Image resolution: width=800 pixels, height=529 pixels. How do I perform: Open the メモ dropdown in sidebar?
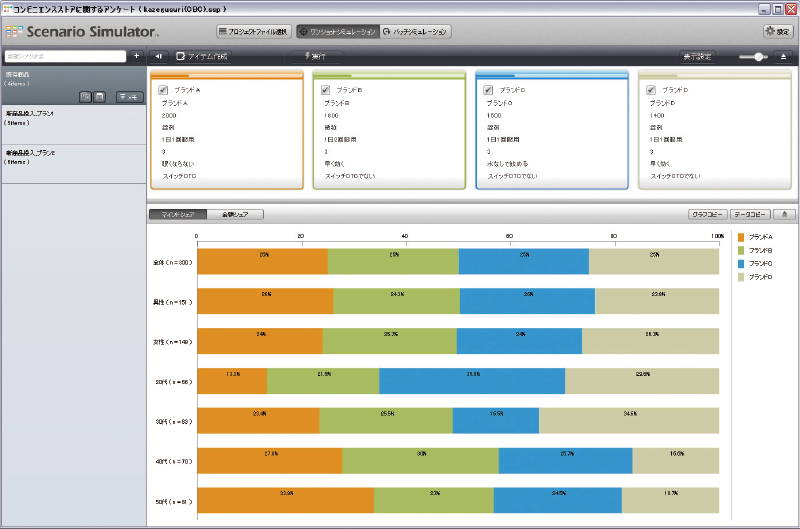click(129, 96)
